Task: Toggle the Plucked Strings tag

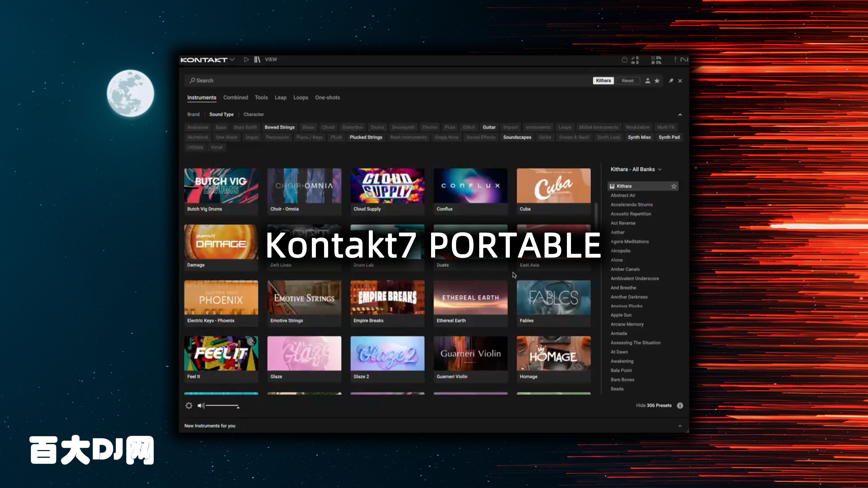Action: pyautogui.click(x=366, y=137)
